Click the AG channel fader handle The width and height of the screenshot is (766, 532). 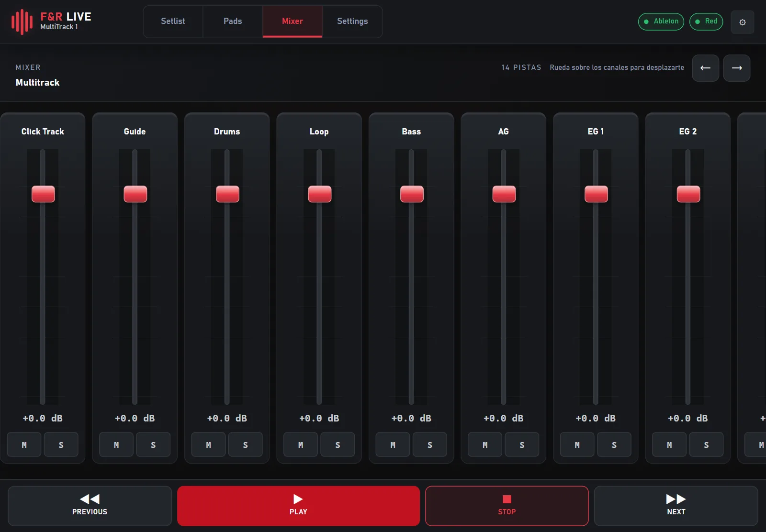tap(504, 194)
